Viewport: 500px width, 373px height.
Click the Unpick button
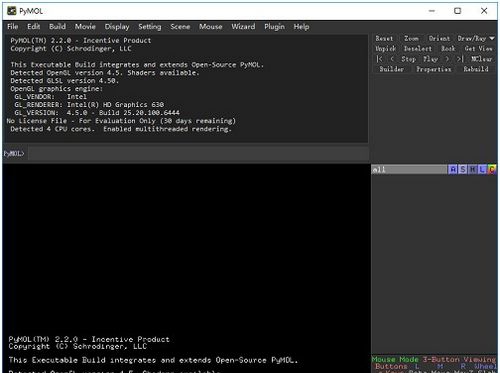click(x=386, y=49)
